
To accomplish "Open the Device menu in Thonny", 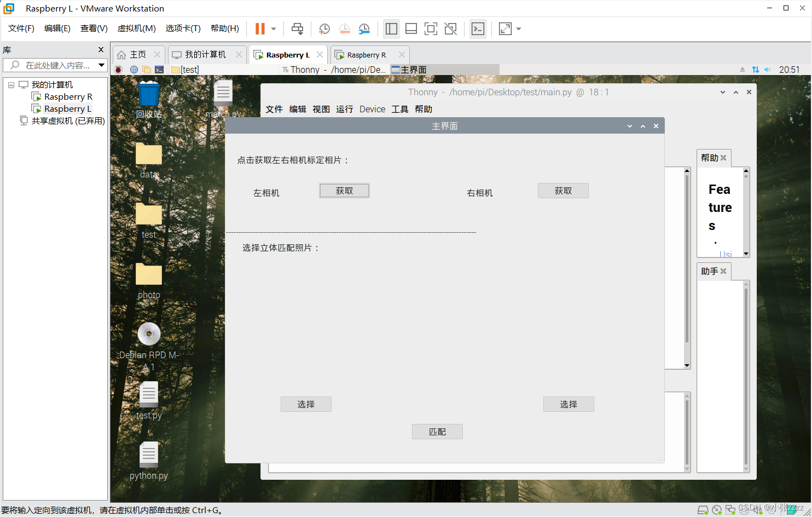I will [x=372, y=109].
